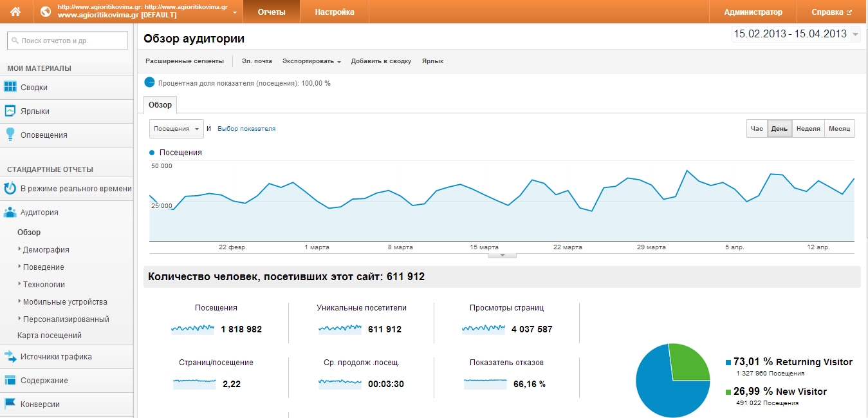Click the green New Visitor legend swatch
868x418 pixels.
coord(728,392)
